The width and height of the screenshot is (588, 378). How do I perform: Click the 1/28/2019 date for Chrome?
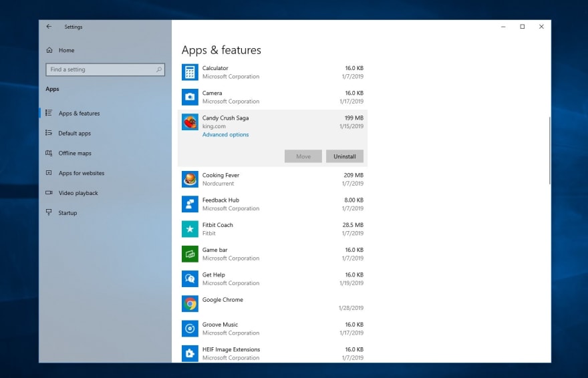point(351,308)
